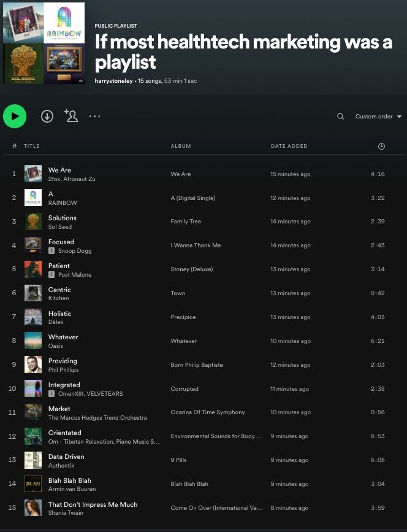
Task: Open the three-dot more options menu
Action: 94,116
